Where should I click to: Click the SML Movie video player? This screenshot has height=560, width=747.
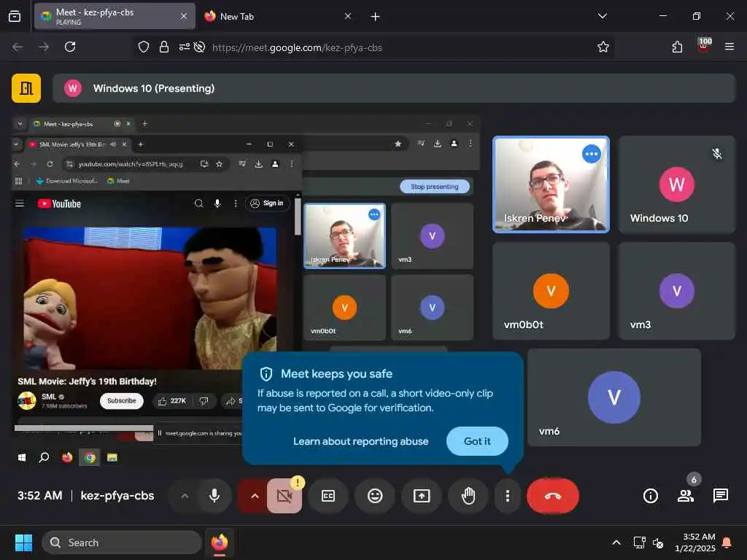tap(150, 298)
